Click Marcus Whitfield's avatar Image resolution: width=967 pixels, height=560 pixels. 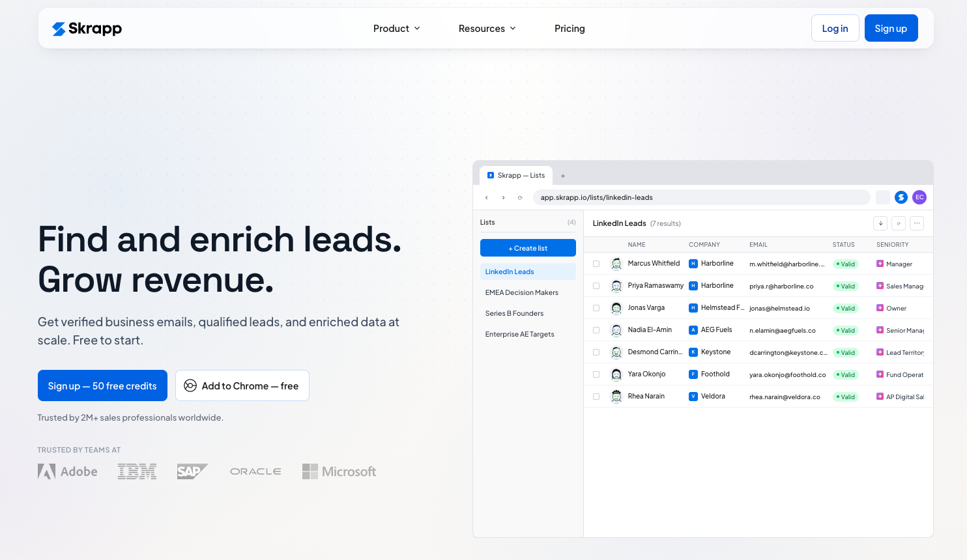click(x=616, y=264)
